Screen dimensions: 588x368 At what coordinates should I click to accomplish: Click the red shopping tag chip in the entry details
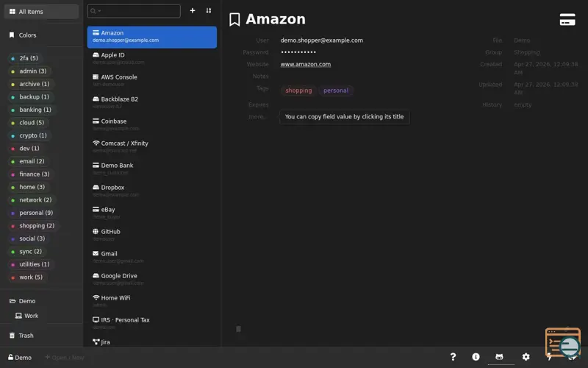(x=298, y=91)
